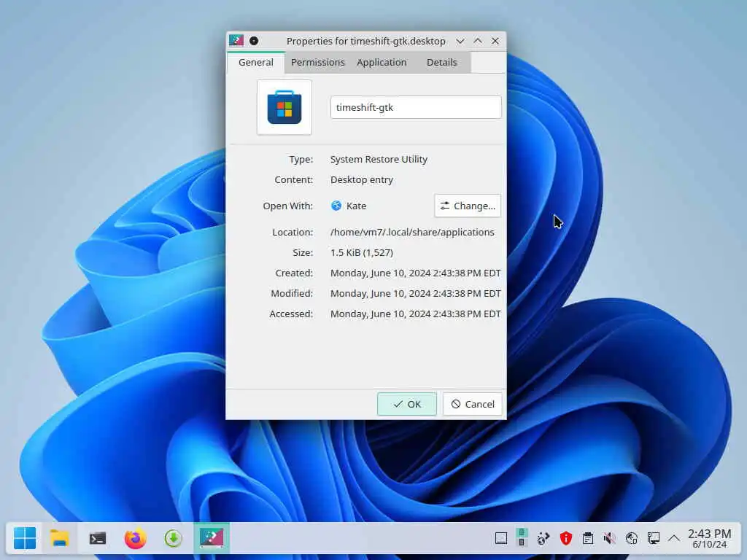Click the muted volume tray icon
Viewport: 747px width, 560px height.
[x=609, y=539]
